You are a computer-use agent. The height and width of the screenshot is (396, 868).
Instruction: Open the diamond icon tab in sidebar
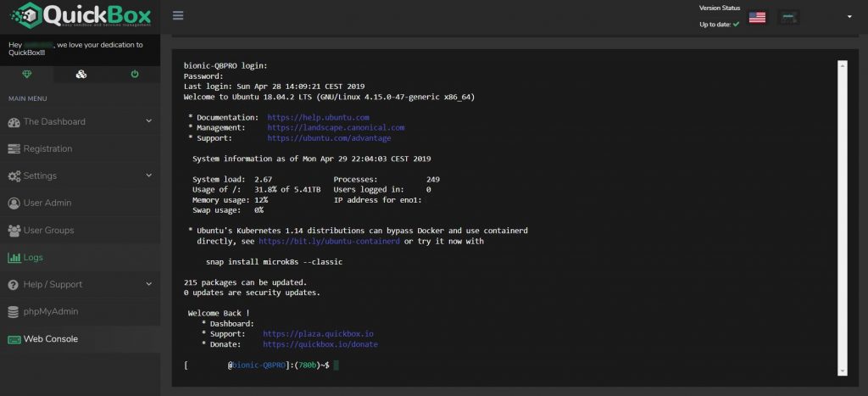point(26,75)
